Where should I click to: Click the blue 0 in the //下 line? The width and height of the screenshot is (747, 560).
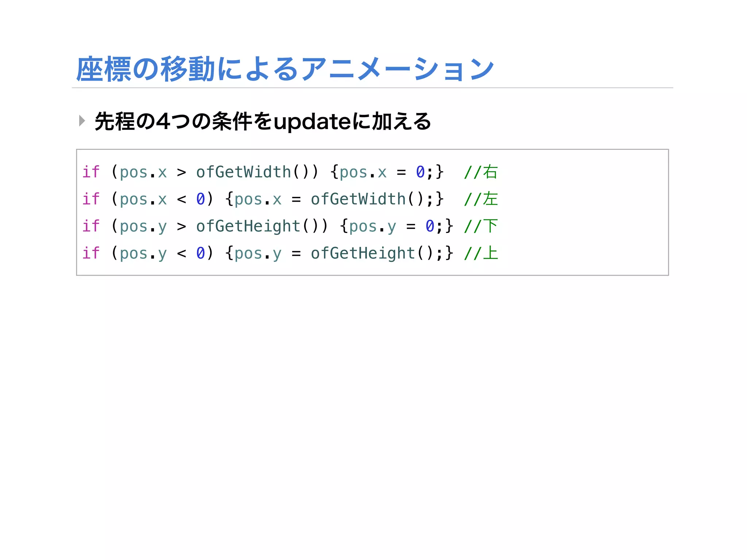430,226
